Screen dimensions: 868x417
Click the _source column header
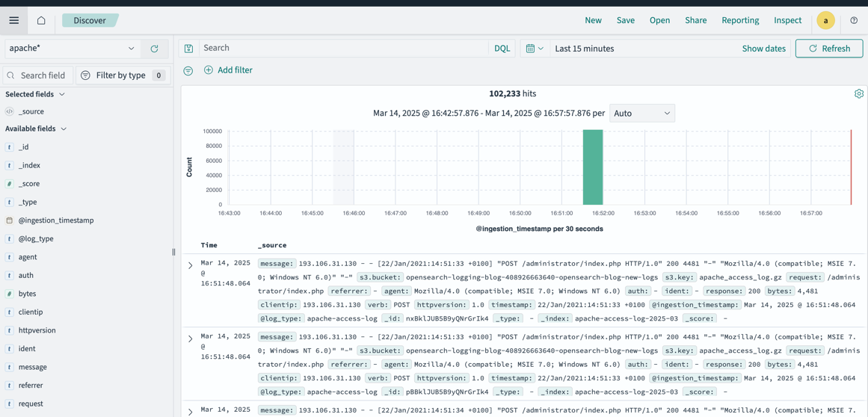(272, 245)
